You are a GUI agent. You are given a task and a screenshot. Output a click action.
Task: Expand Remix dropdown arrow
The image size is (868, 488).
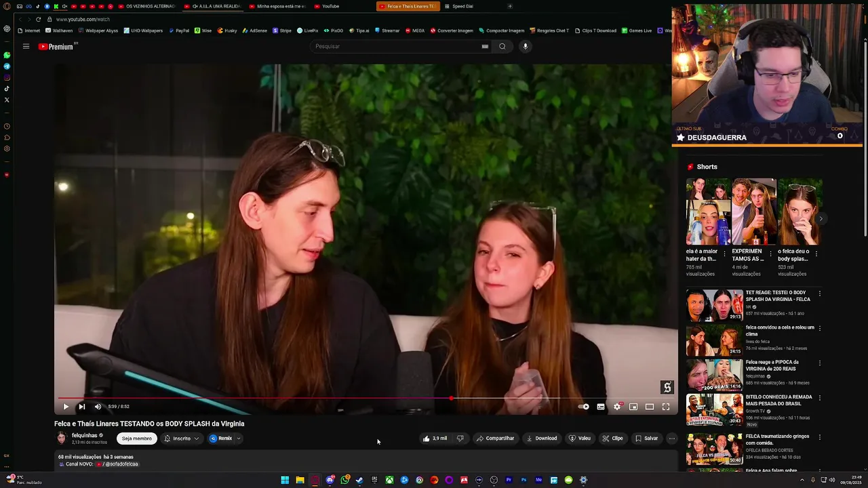[x=239, y=439]
